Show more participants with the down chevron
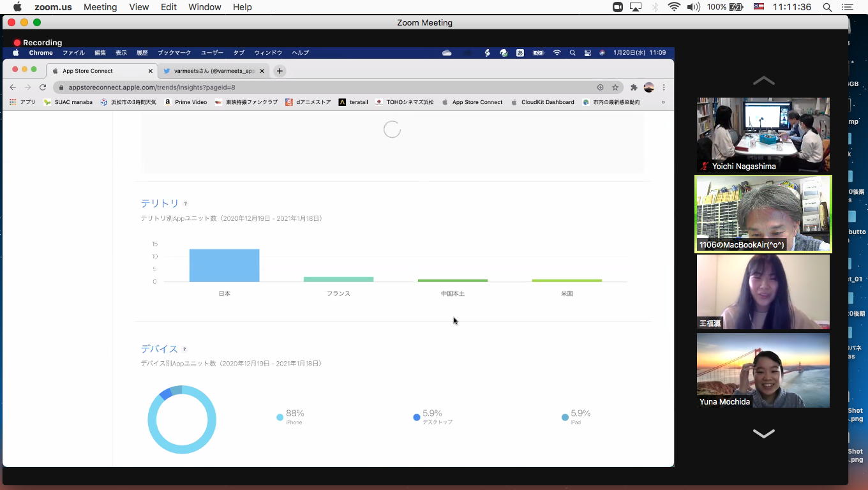 coord(763,433)
